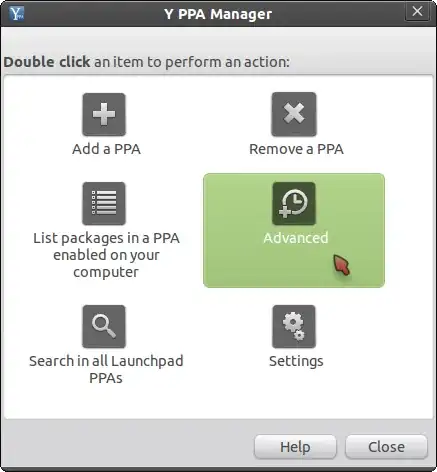The image size is (437, 472).
Task: Click the "Settings" text label
Action: tap(296, 361)
